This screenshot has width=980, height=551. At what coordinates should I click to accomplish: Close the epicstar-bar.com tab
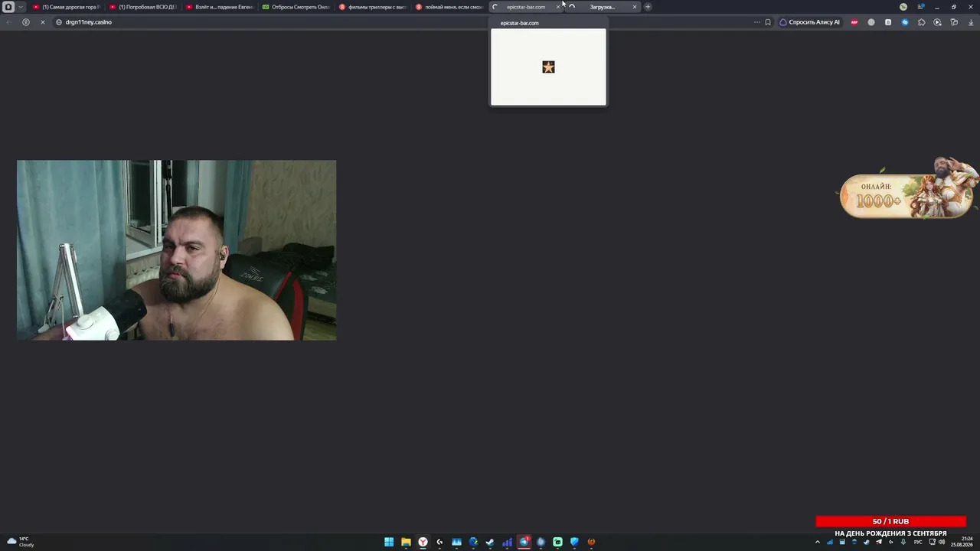click(x=558, y=7)
